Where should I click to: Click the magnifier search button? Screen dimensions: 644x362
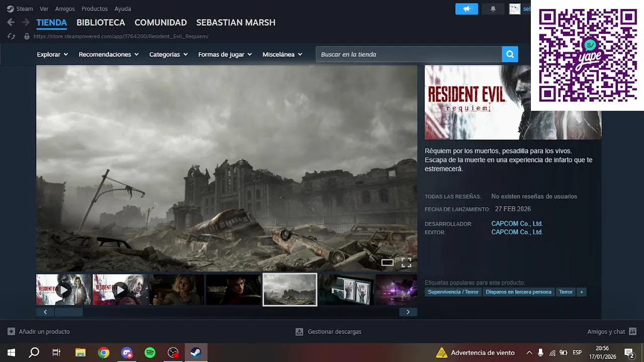tap(510, 54)
